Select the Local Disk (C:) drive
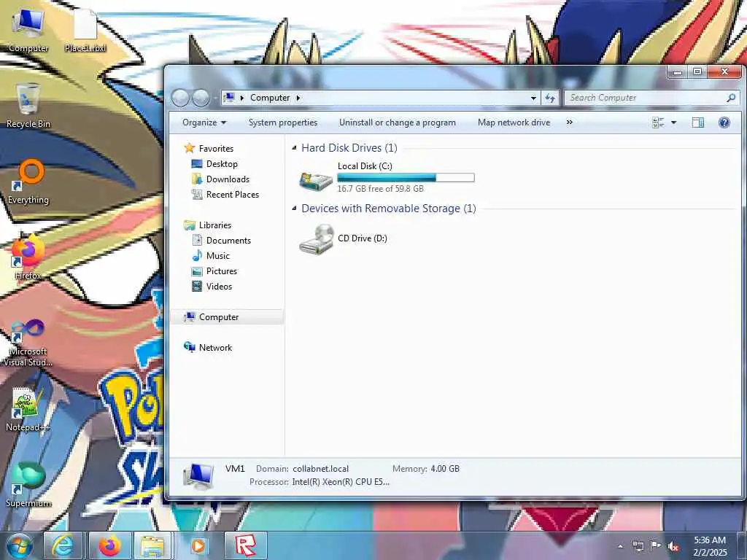 tap(387, 177)
